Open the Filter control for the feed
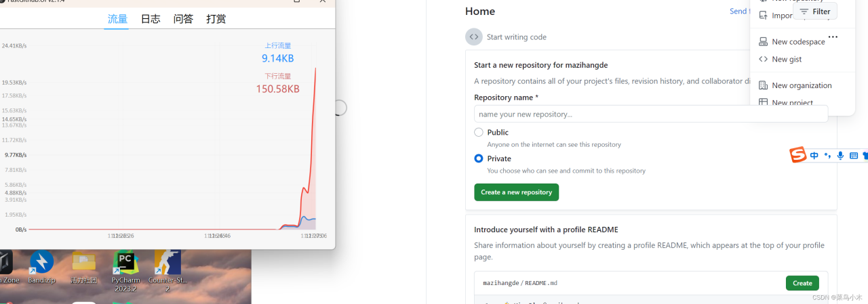The width and height of the screenshot is (868, 304). [x=815, y=12]
